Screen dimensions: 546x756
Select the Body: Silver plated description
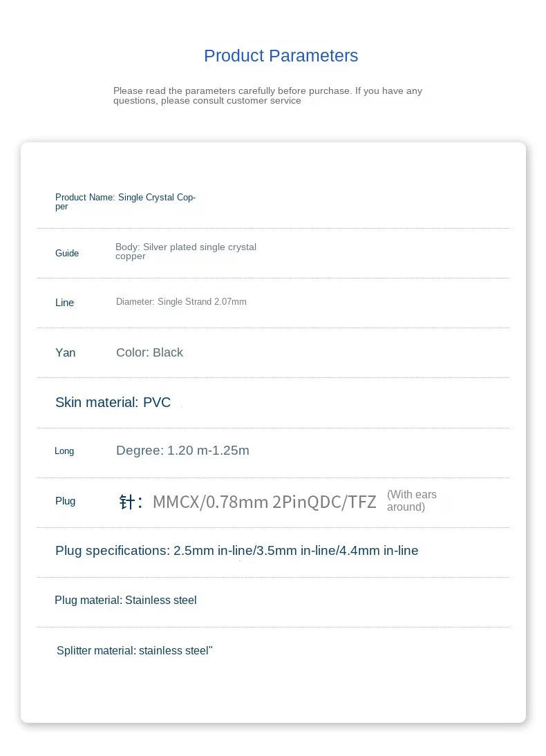tap(185, 252)
